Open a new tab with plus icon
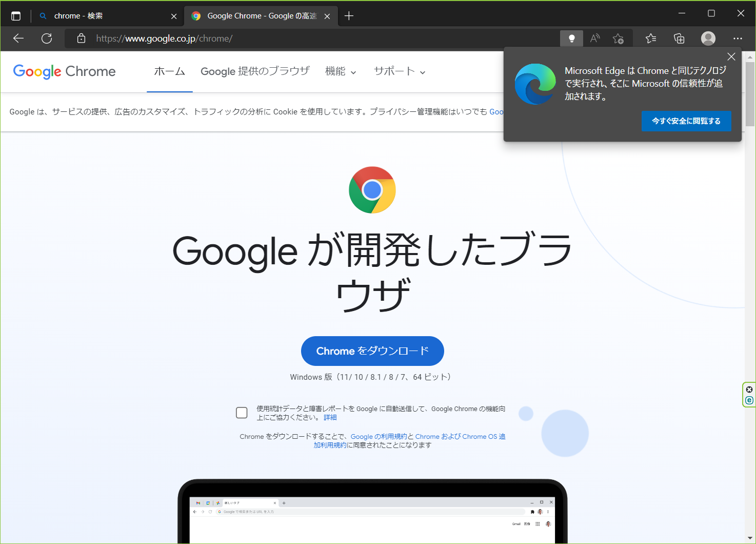Image resolution: width=756 pixels, height=544 pixels. [x=349, y=16]
